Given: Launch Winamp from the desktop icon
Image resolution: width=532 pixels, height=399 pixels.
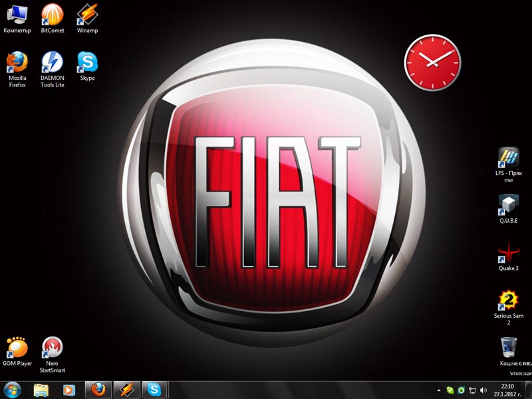Looking at the screenshot, I should [88, 15].
